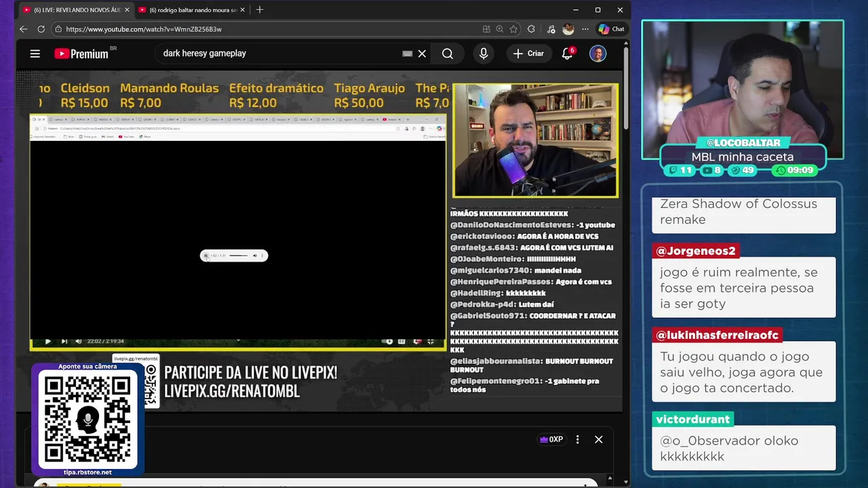
Task: Click @Jorgeneos2 username in chat overlay
Action: tap(696, 251)
